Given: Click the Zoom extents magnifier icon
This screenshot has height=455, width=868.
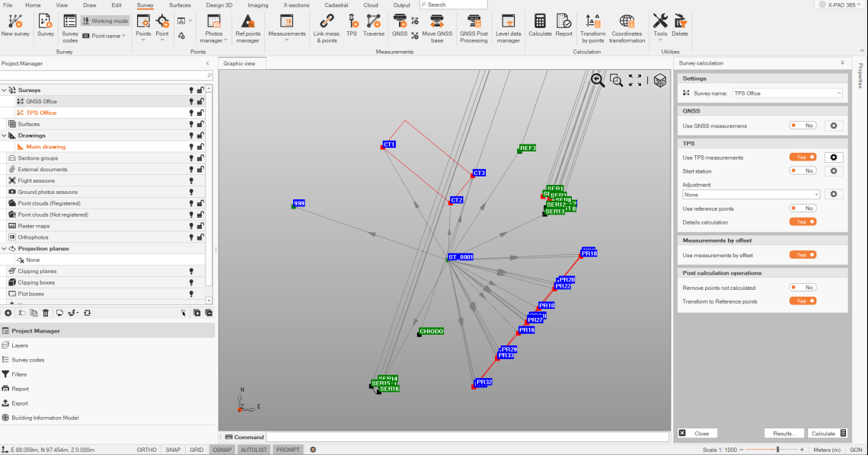Looking at the screenshot, I should 598,80.
